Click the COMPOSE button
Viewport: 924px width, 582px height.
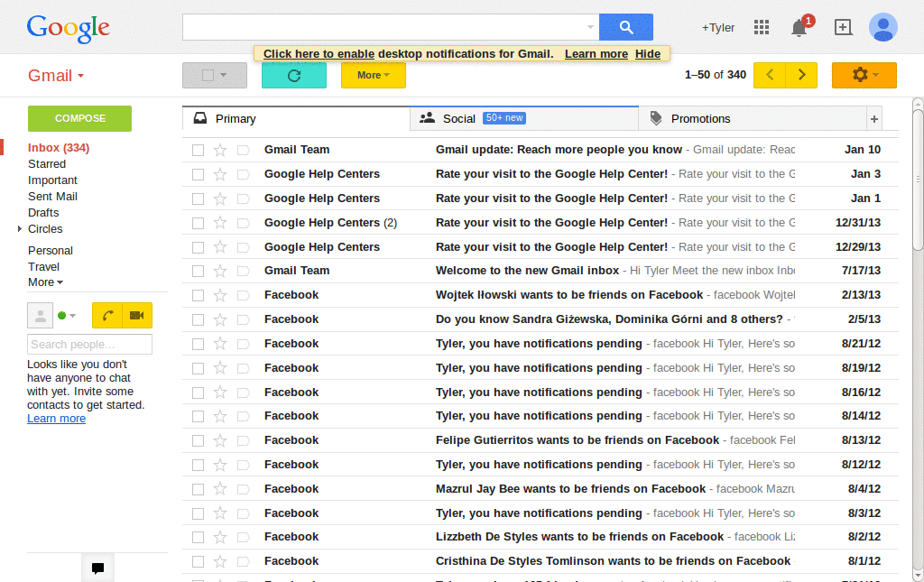(79, 118)
